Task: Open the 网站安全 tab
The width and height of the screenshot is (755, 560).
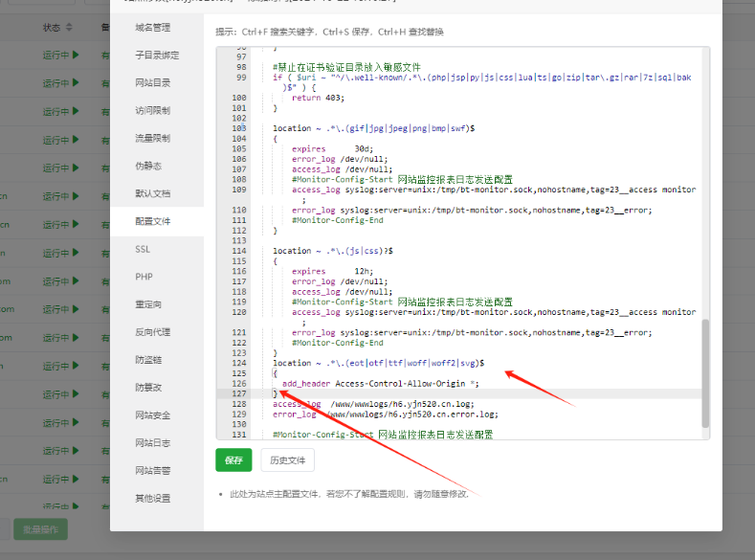Action: click(153, 415)
